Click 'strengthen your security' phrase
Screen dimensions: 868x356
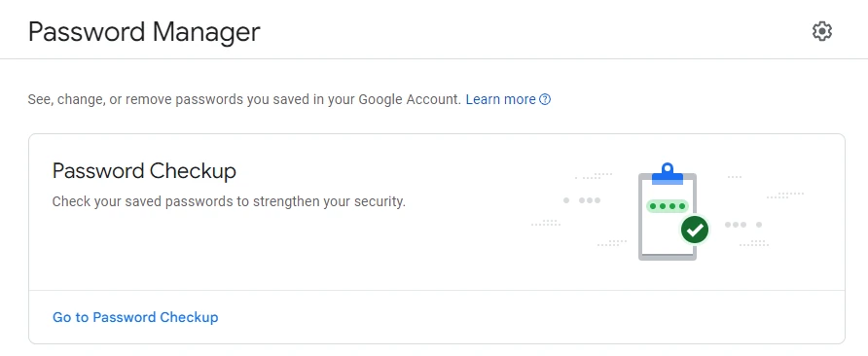(x=329, y=201)
